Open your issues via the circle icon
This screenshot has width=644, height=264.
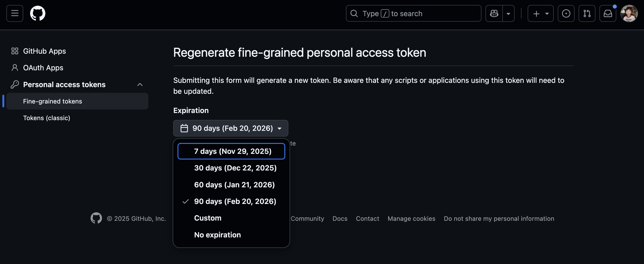coord(566,13)
